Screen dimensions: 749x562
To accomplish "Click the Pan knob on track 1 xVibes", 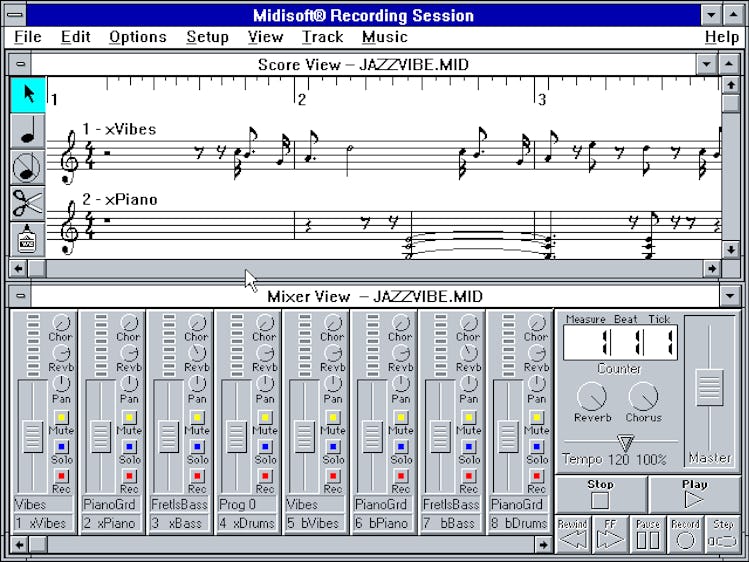I will click(x=61, y=383).
